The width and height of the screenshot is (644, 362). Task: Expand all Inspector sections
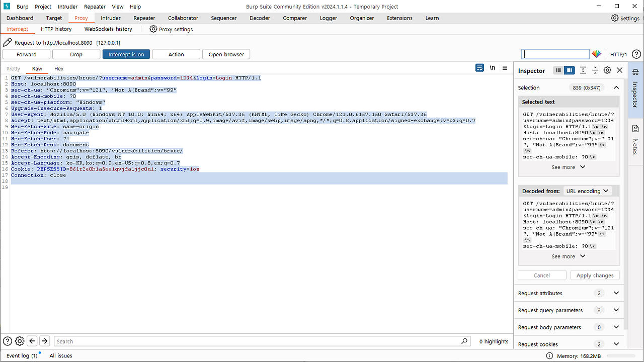[583, 70]
